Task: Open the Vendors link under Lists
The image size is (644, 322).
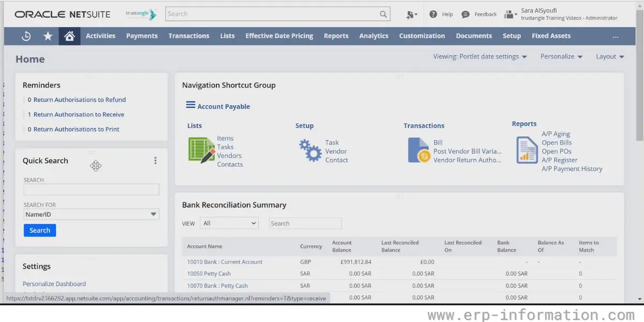Action: [x=229, y=156]
